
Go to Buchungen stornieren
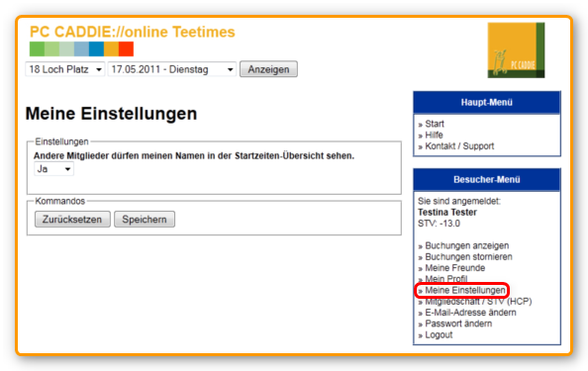click(468, 257)
